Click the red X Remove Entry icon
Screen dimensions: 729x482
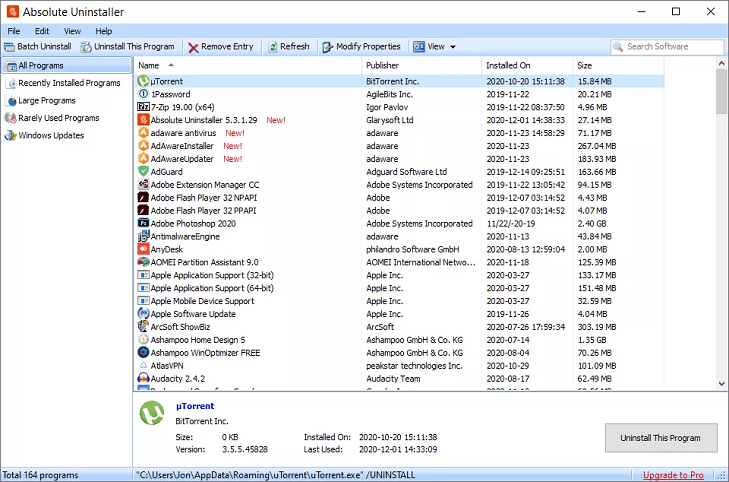[193, 47]
